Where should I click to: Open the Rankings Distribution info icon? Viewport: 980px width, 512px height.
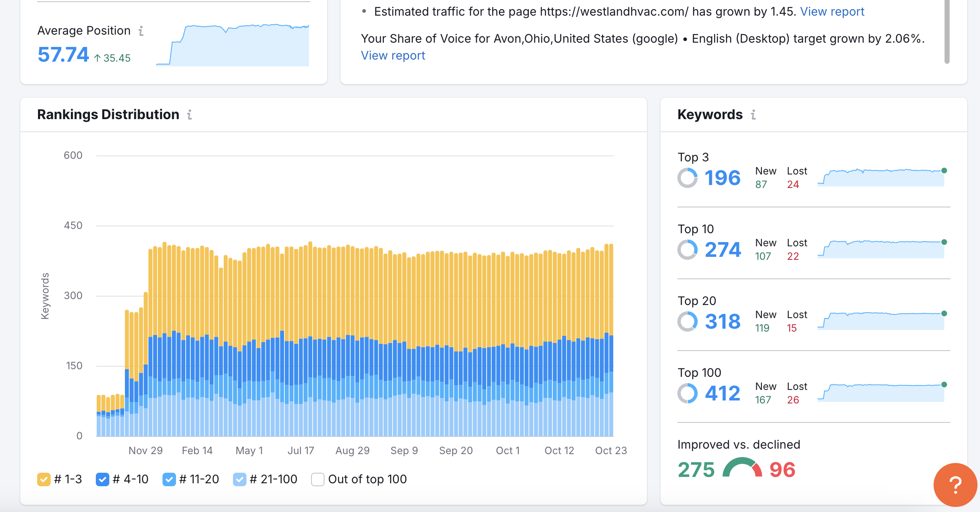pyautogui.click(x=190, y=114)
